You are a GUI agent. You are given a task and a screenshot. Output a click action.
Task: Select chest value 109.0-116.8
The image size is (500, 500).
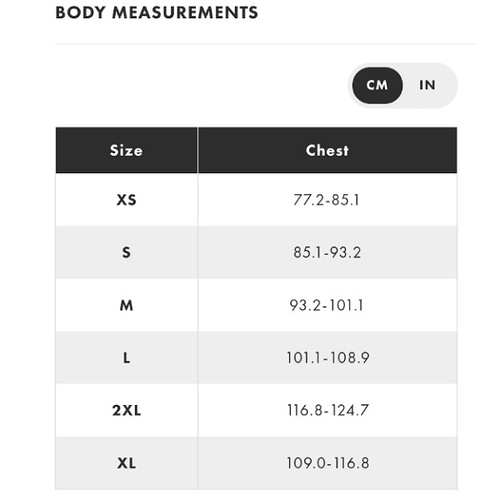pos(328,463)
